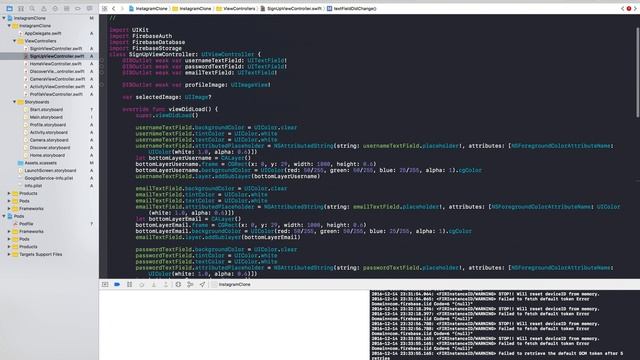
Task: Open the Report navigator tab
Action: (x=89, y=8)
